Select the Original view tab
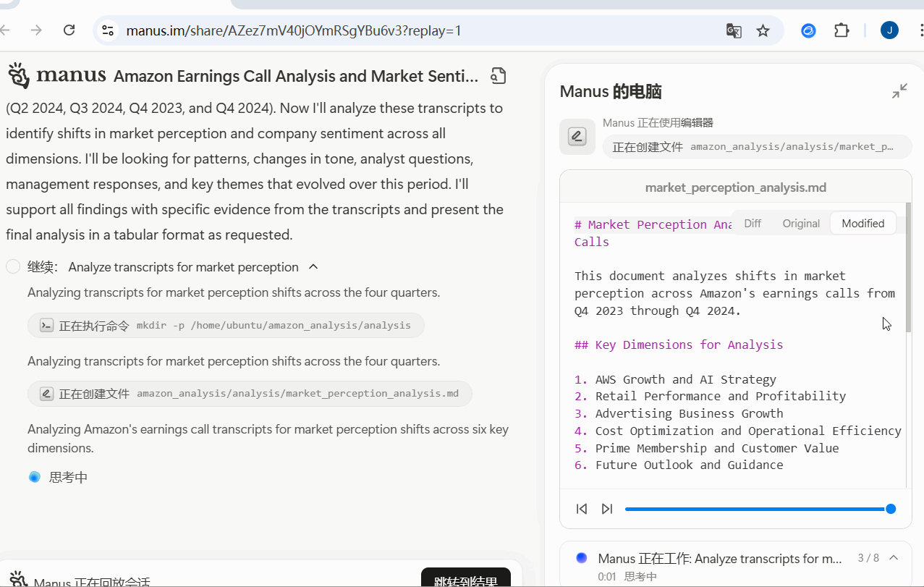The image size is (924, 587). coord(801,223)
